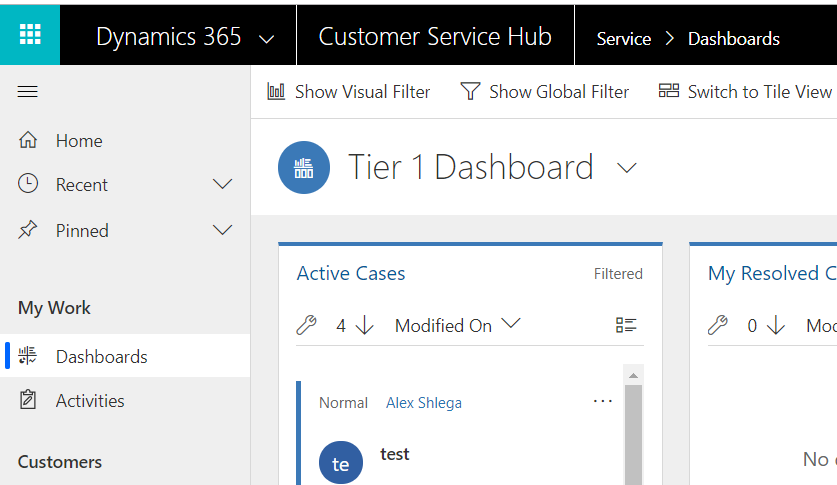Open the Alex Shlega owner link

424,402
